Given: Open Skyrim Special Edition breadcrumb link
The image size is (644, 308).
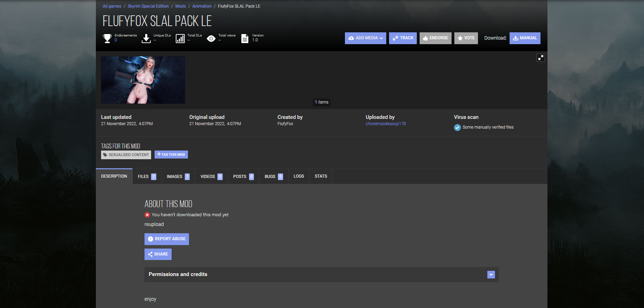Looking at the screenshot, I should 148,6.
